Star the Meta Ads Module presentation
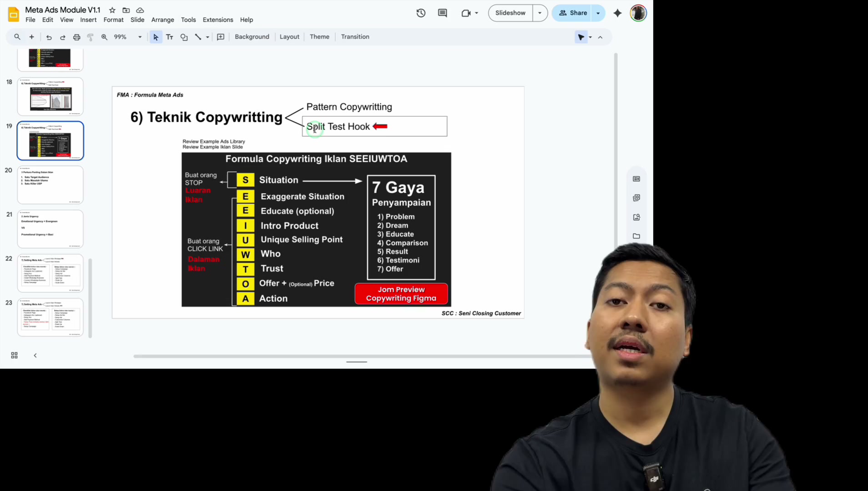Viewport: 868px width, 491px height. 112,10
